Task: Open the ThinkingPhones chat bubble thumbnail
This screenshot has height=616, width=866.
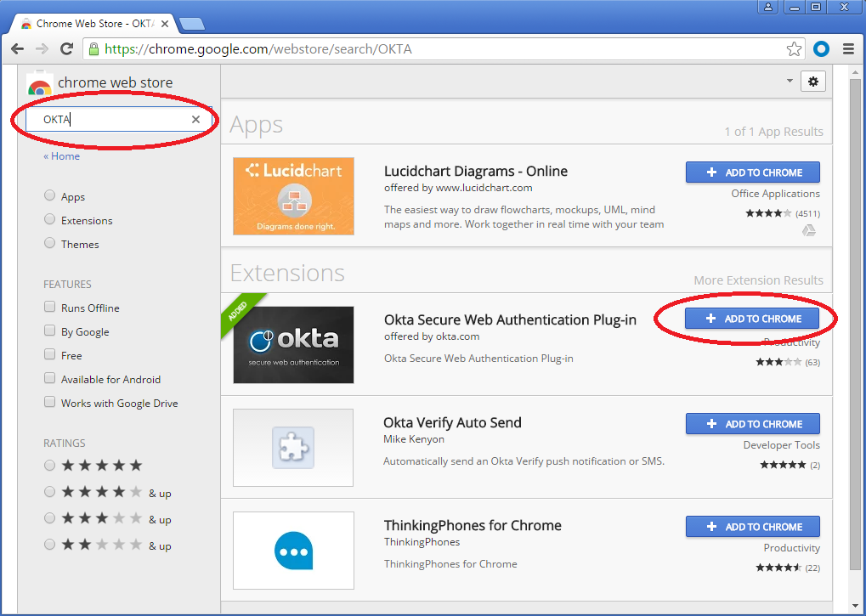Action: tap(293, 551)
